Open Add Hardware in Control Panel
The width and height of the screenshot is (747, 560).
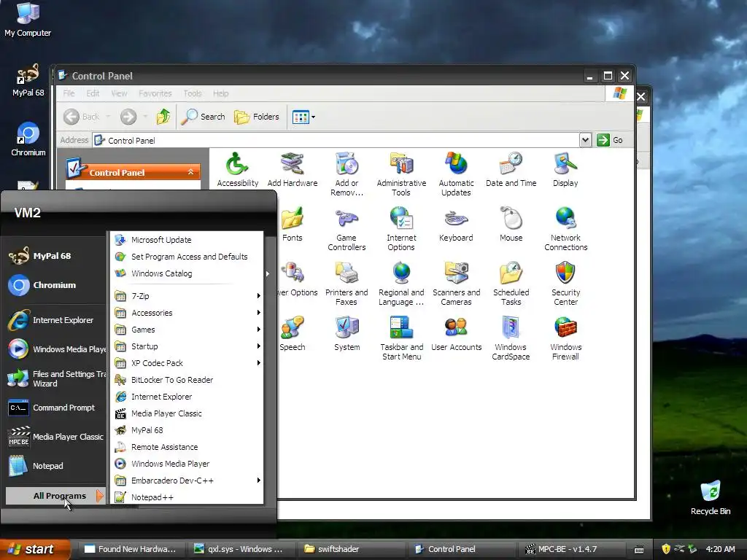tap(292, 169)
